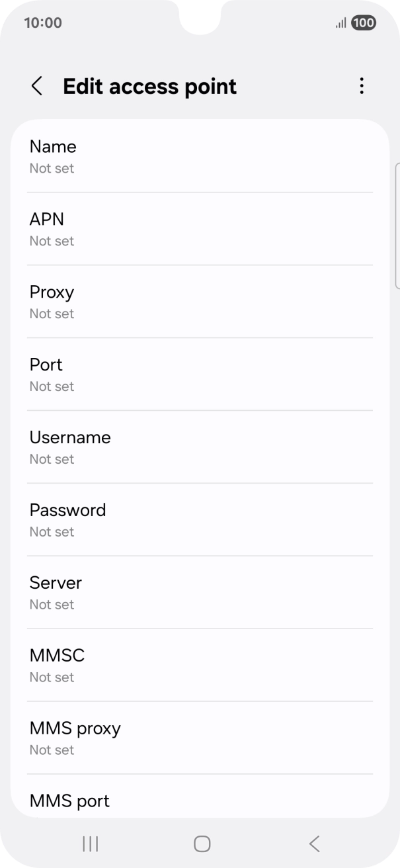The image size is (400, 868).
Task: Tap the clock in status bar
Action: 43,22
